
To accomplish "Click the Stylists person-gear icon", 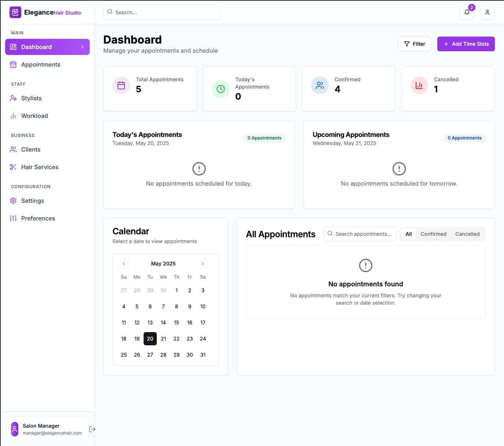I will pos(13,98).
